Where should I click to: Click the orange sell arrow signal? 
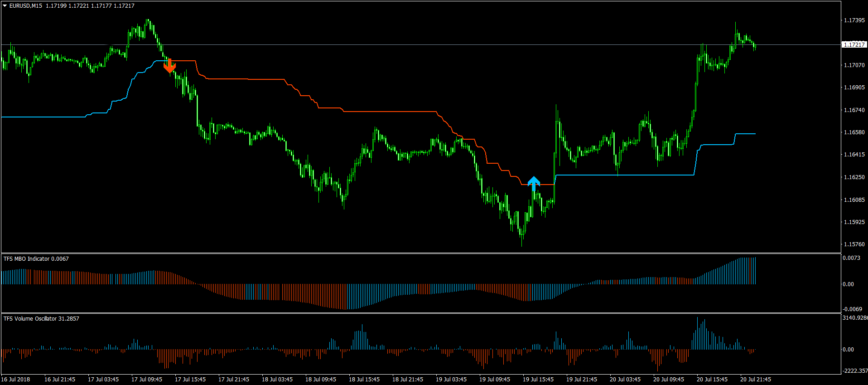tap(169, 66)
